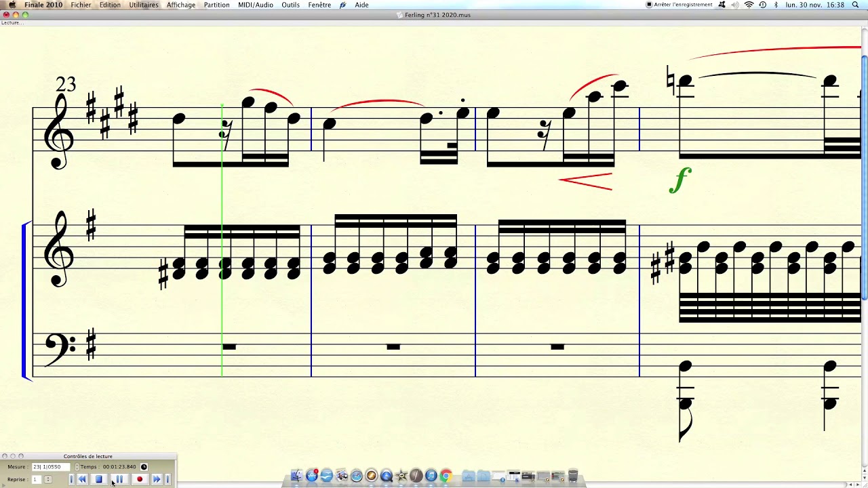
Task: Click the date and time lun. 30 nov. 16:38
Action: pyautogui.click(x=815, y=5)
